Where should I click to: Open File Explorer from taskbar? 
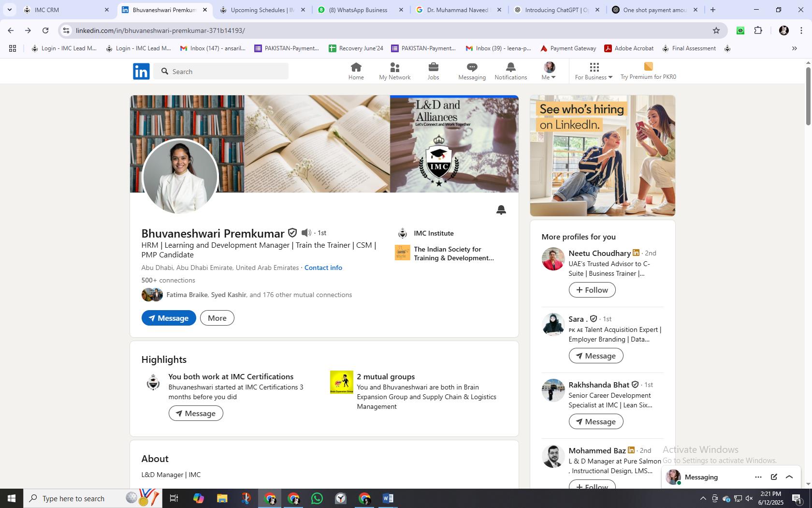[222, 498]
